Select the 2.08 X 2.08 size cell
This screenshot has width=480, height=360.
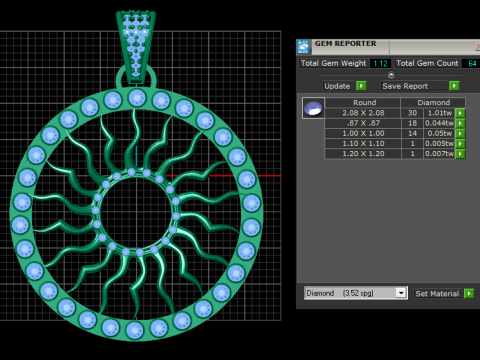click(x=363, y=113)
